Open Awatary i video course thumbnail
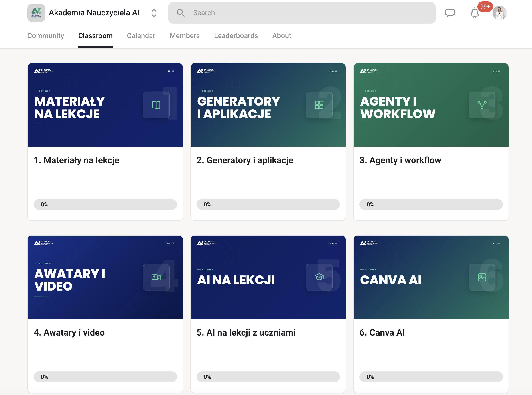This screenshot has height=395, width=532. click(x=105, y=277)
